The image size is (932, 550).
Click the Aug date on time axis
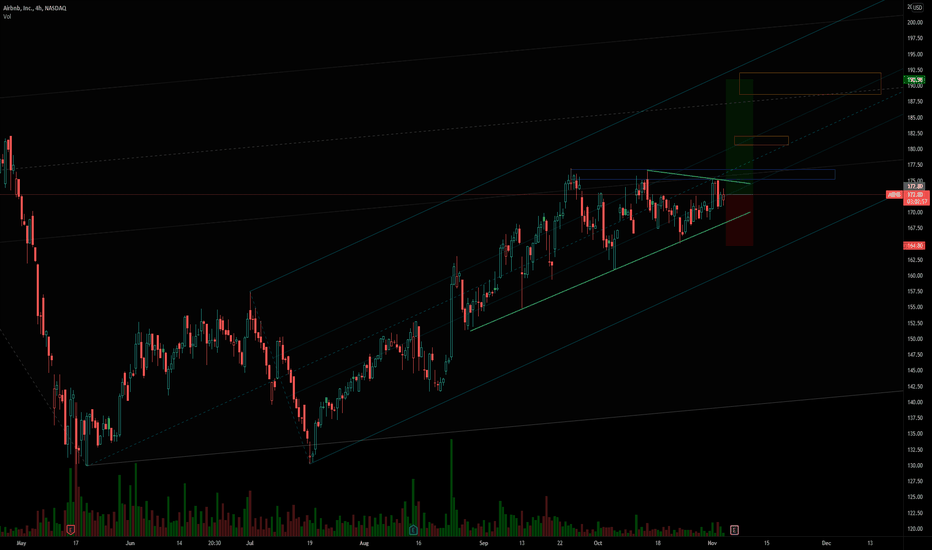tap(364, 543)
